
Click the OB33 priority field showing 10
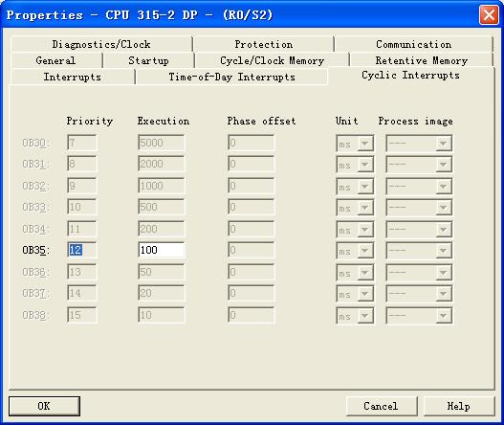81,207
